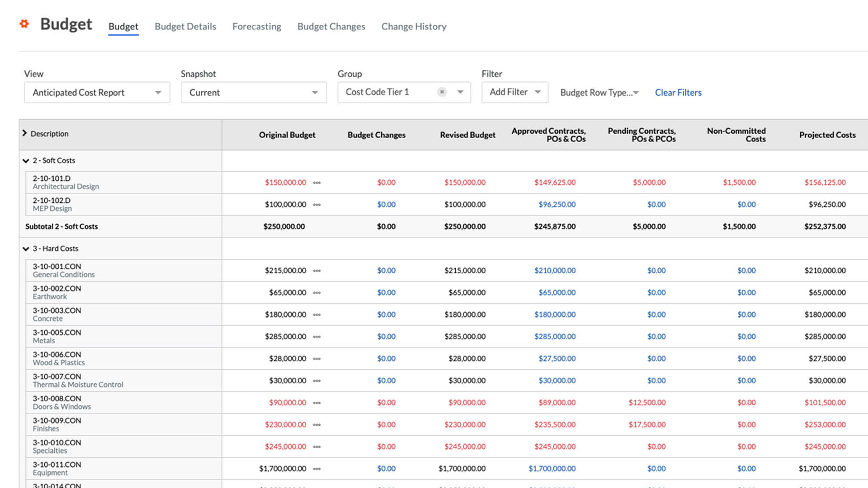This screenshot has width=868, height=488.
Task: Remove Cost Code Tier 1 grouping via its X icon
Action: pyautogui.click(x=442, y=92)
